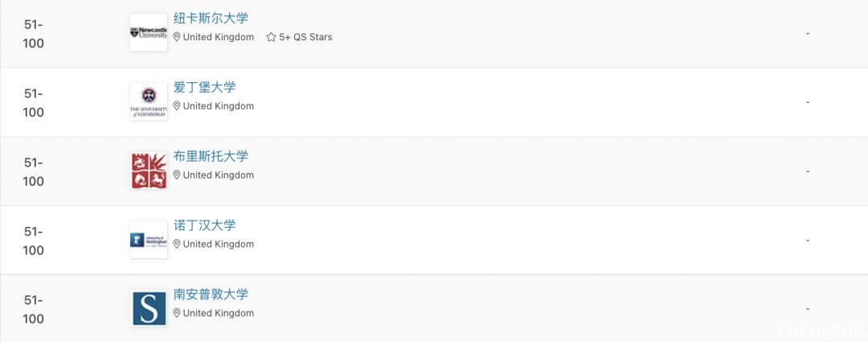868x342 pixels.
Task: Click the dash score in Southampton row
Action: click(x=809, y=309)
